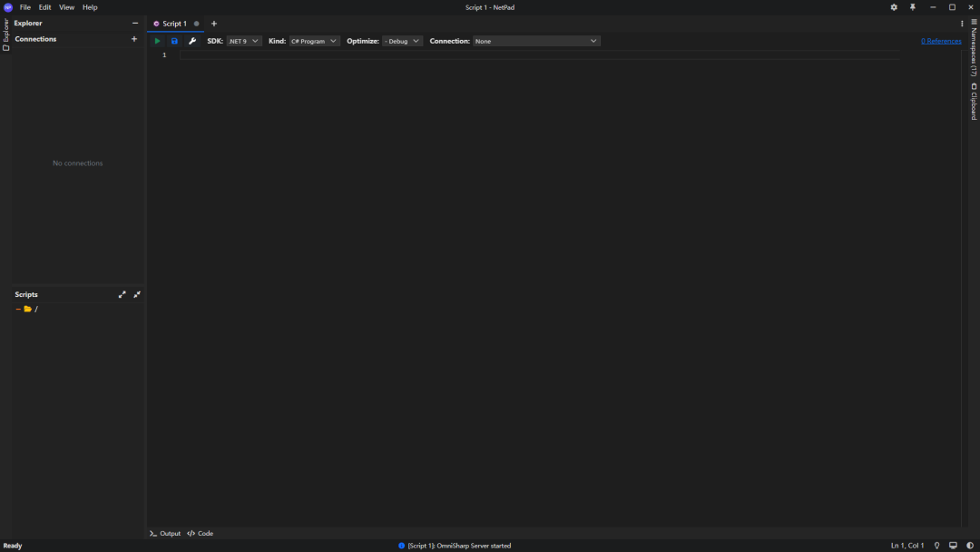Image resolution: width=980 pixels, height=552 pixels.
Task: Open the Kind C# Program dropdown
Action: point(314,41)
